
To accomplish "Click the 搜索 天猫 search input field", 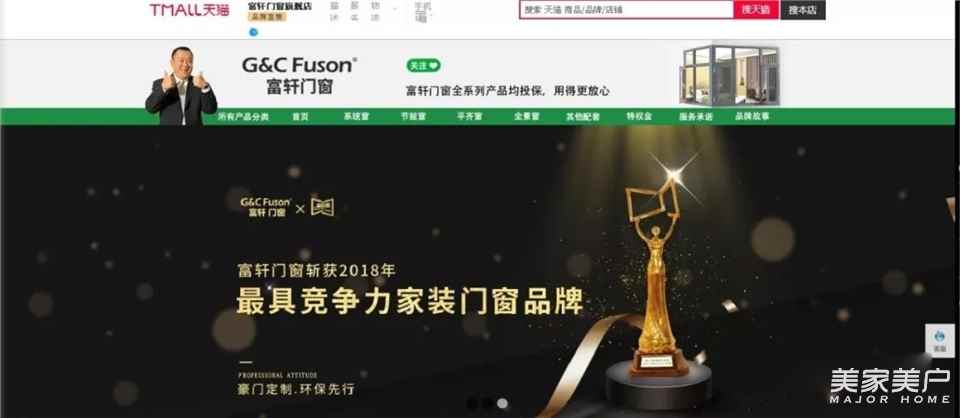I will coord(626,10).
